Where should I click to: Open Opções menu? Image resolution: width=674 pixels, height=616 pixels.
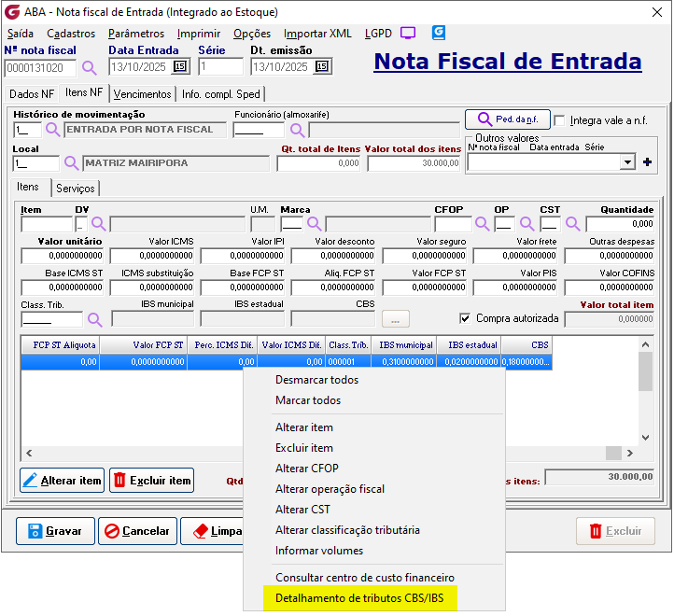click(252, 34)
